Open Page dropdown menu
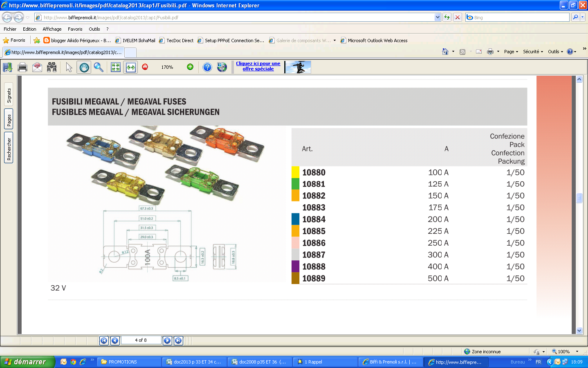 click(x=511, y=52)
